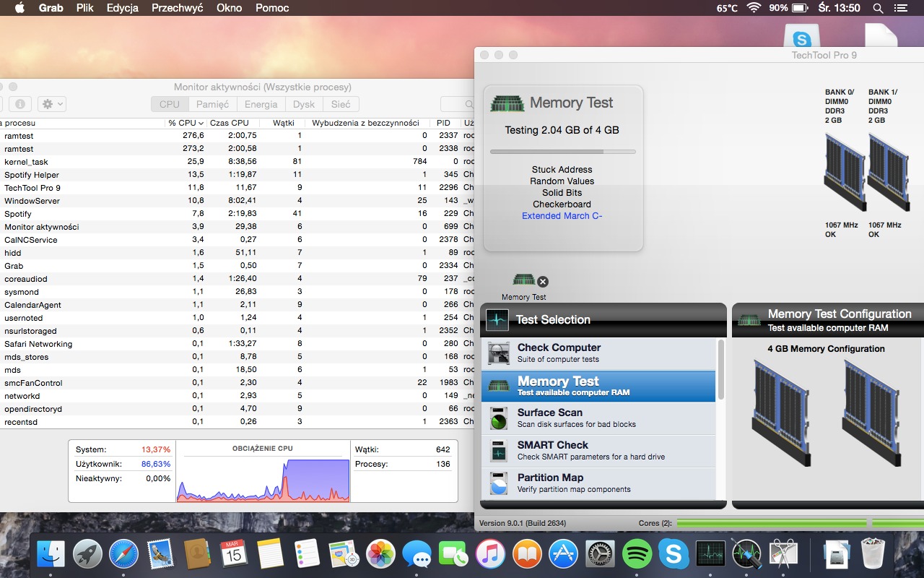Open Reminders from the Dock
Screen dimensions: 924x578
click(307, 554)
